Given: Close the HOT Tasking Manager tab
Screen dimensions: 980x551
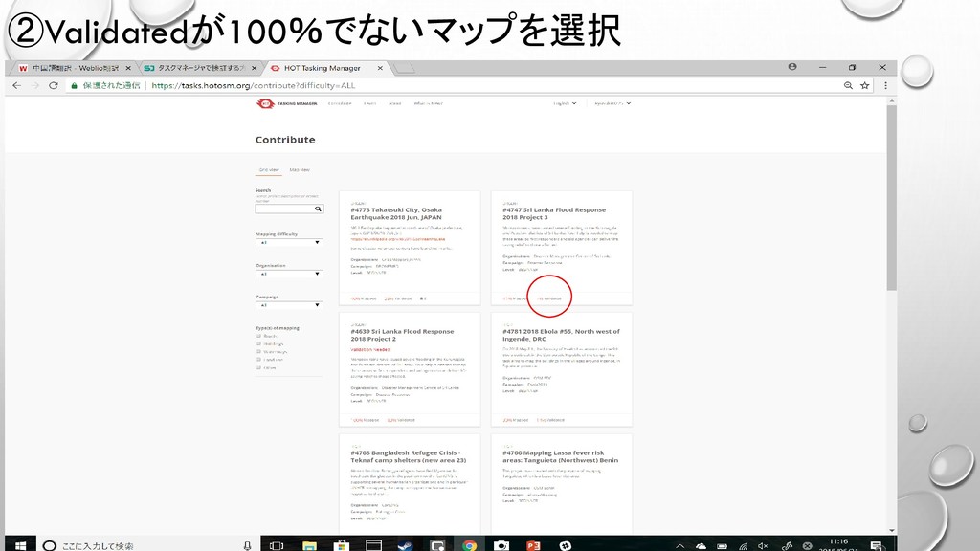Looking at the screenshot, I should [x=379, y=68].
